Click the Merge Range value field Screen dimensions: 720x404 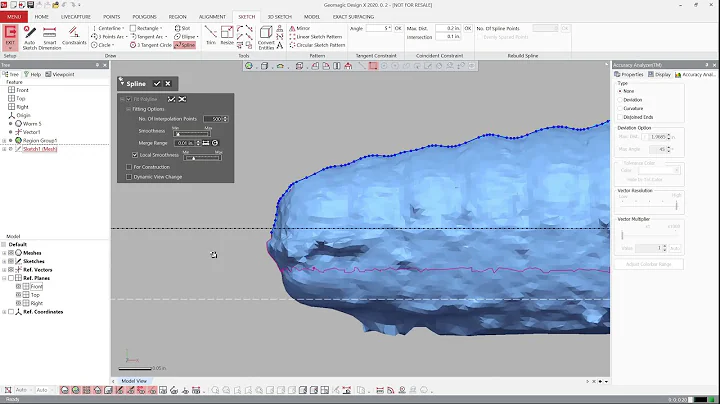point(185,143)
